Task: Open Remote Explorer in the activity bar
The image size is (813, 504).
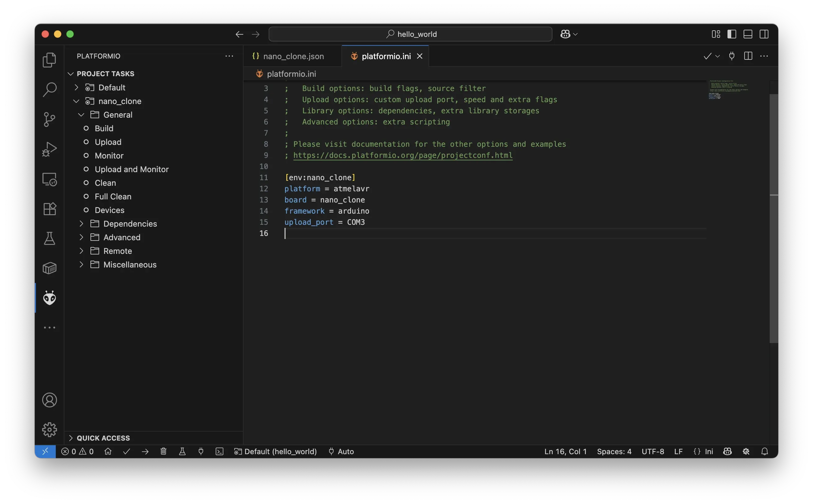Action: (x=49, y=179)
